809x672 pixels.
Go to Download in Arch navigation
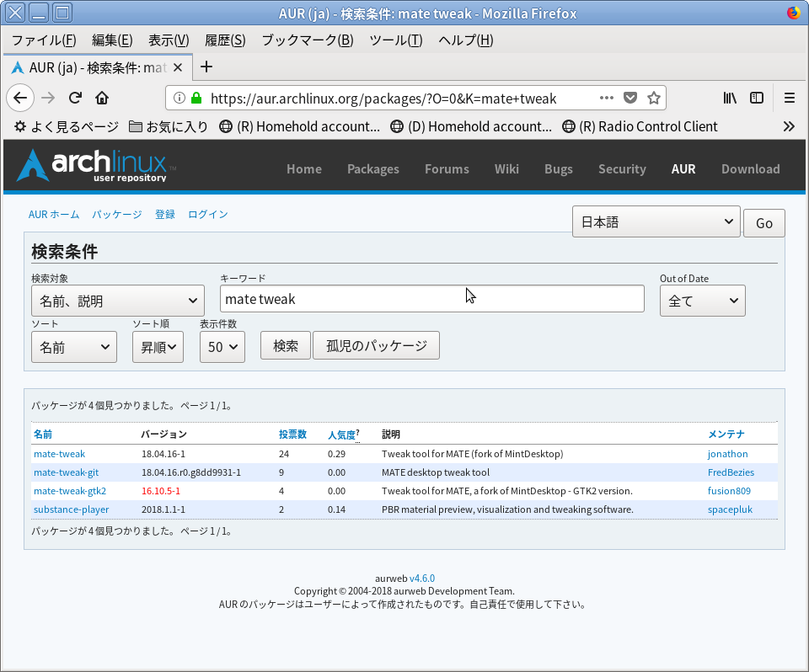click(x=751, y=169)
